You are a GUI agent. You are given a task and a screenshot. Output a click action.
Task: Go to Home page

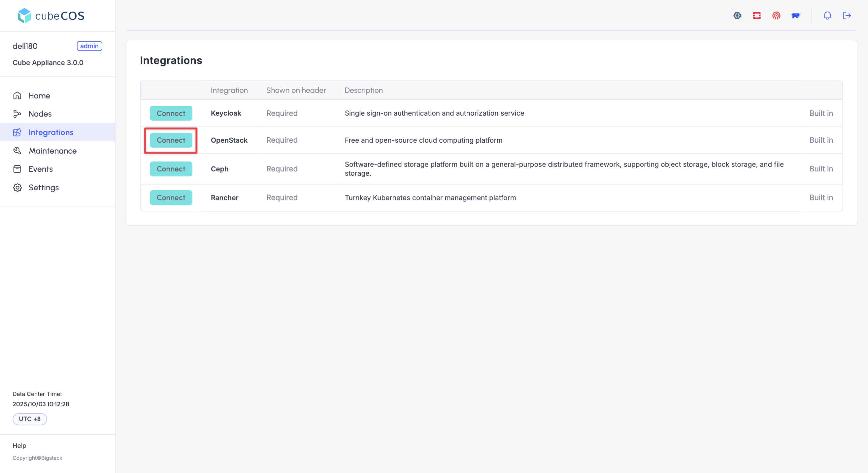pos(39,96)
